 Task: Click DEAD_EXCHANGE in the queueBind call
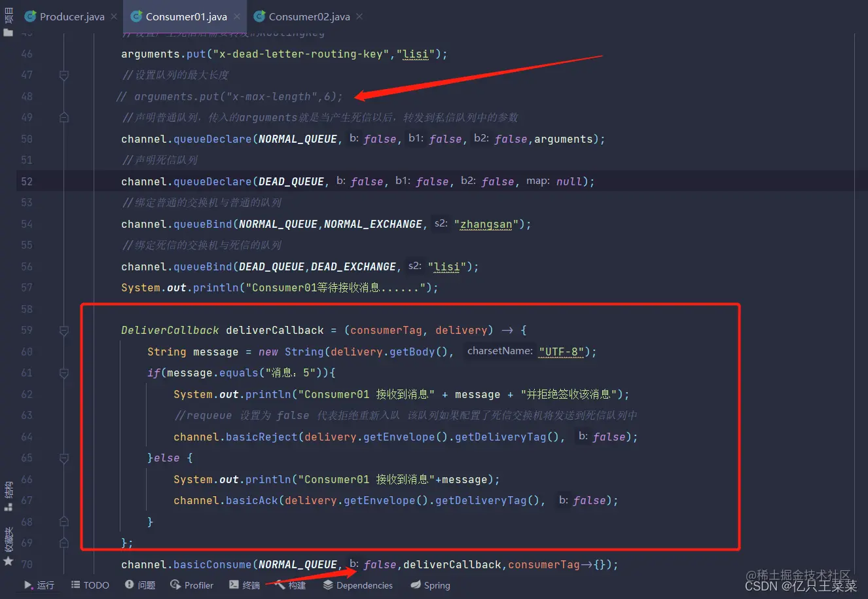(x=353, y=266)
